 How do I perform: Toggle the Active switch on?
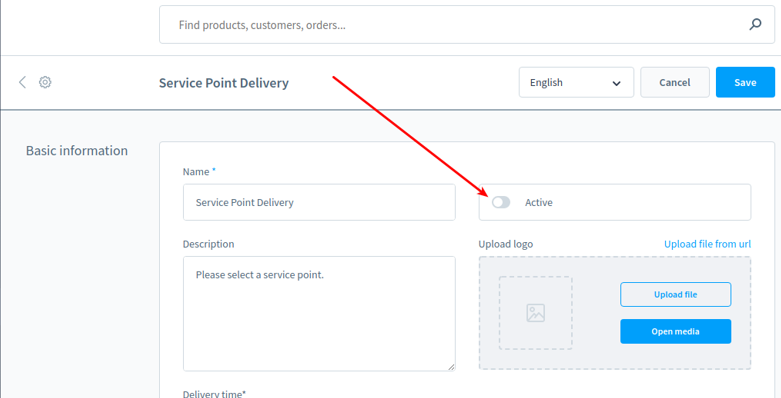(x=501, y=202)
